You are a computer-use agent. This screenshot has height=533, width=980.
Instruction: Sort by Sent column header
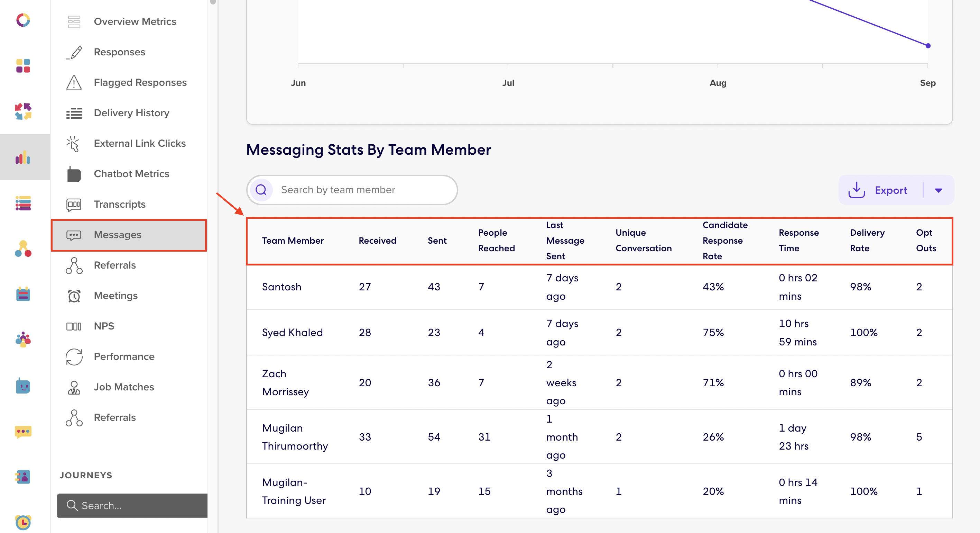coord(437,241)
